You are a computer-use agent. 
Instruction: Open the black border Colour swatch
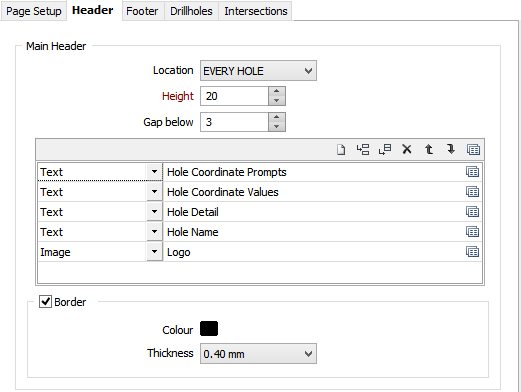tap(209, 329)
